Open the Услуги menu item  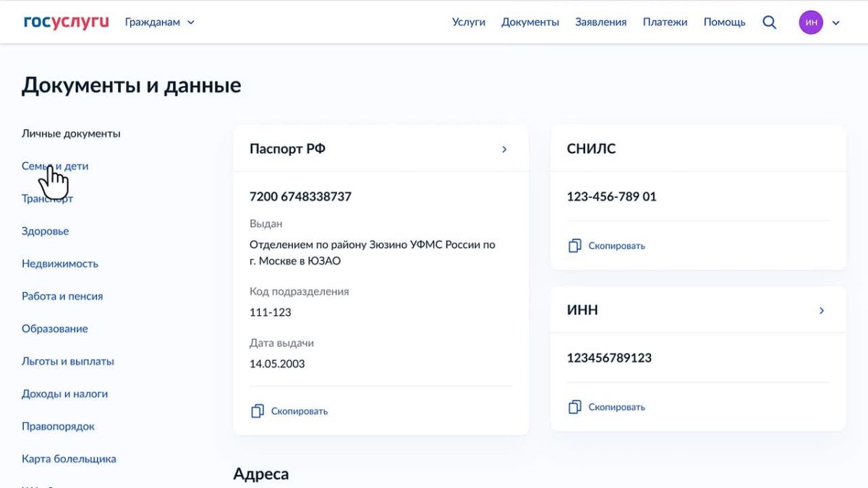click(x=469, y=22)
